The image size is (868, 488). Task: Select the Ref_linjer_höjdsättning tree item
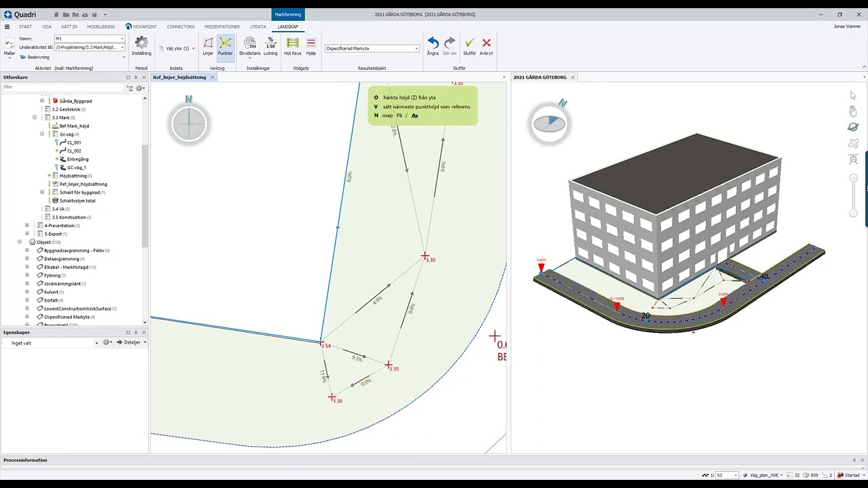point(83,184)
